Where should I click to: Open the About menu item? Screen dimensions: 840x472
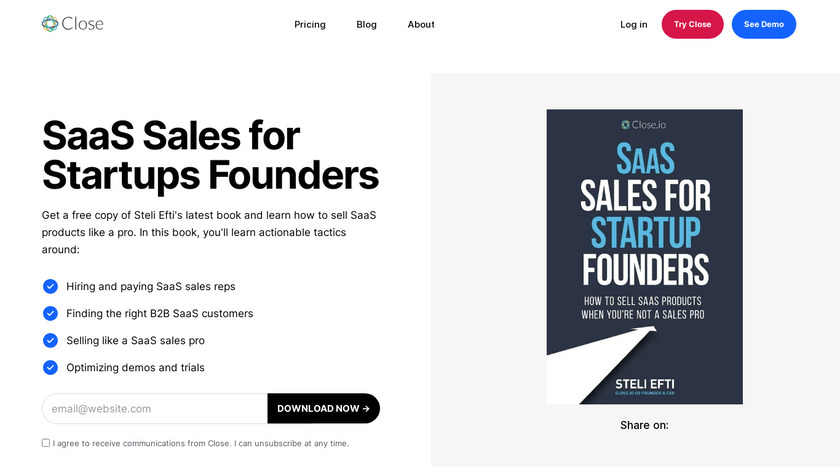coord(421,24)
